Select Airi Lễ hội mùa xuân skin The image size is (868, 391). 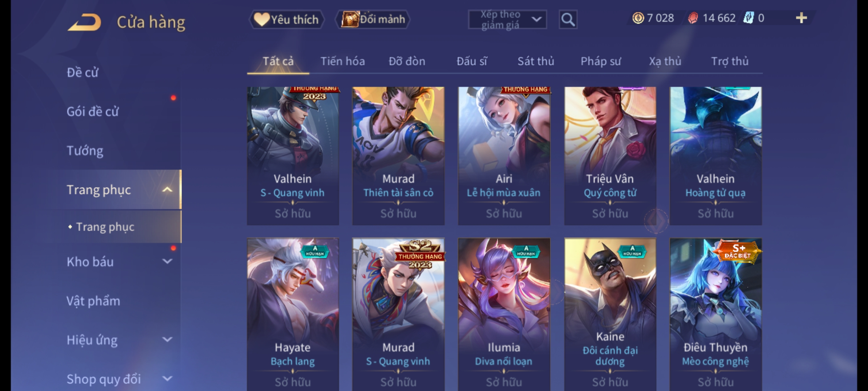coord(504,156)
